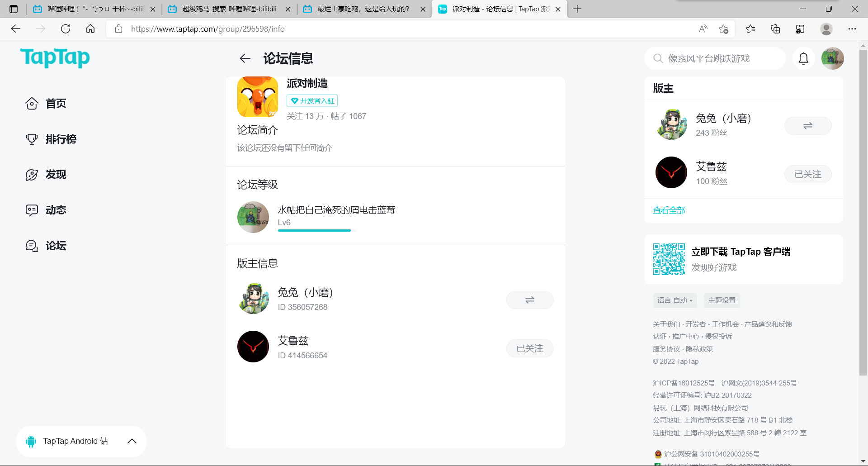This screenshot has width=868, height=466.
Task: Click the 兔兔（小磨）avatar in 版主信息
Action: [x=253, y=298]
